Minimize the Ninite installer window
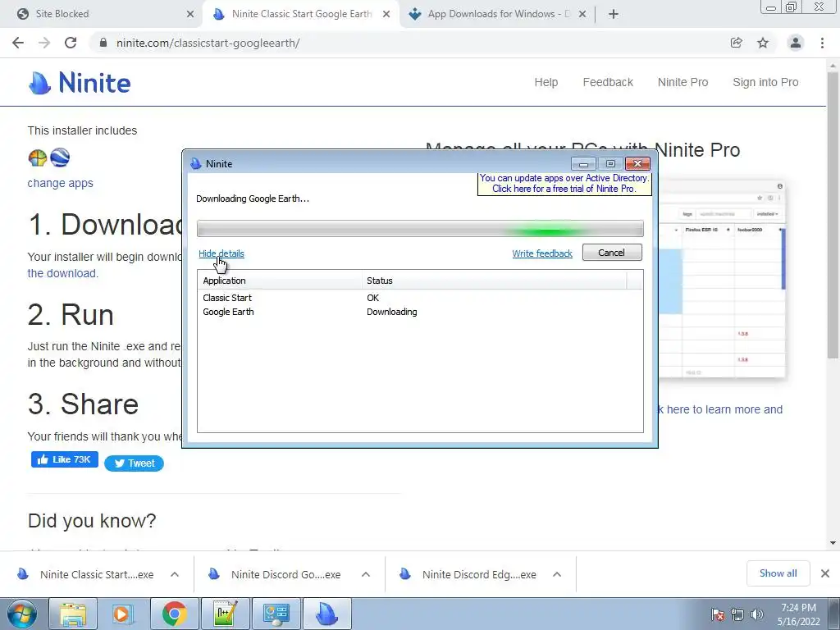This screenshot has height=630, width=840. point(583,164)
